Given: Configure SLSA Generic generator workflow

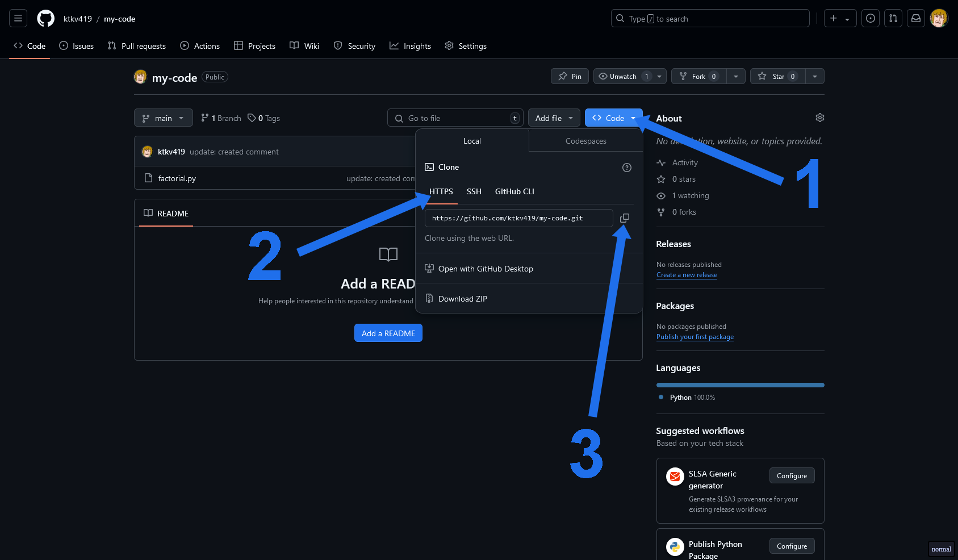Looking at the screenshot, I should click(x=792, y=475).
